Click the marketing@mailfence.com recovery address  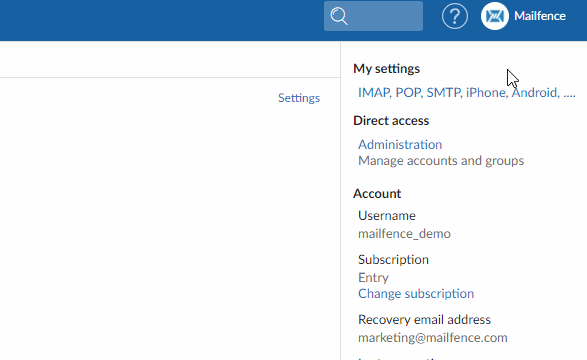pos(433,338)
